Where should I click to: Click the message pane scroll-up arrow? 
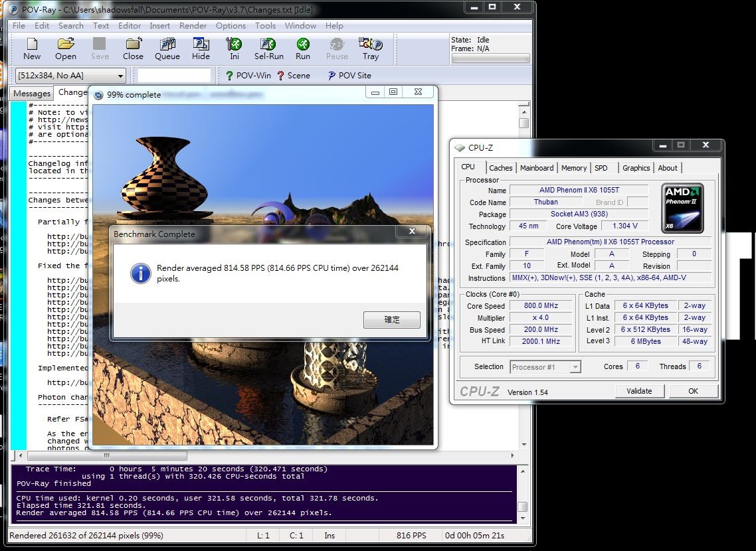click(523, 471)
